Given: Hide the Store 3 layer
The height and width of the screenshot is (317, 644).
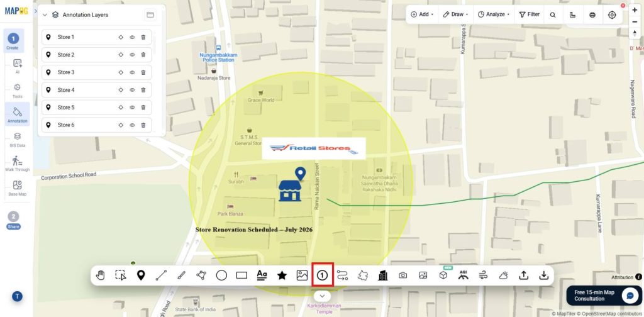Looking at the screenshot, I should pos(132,72).
